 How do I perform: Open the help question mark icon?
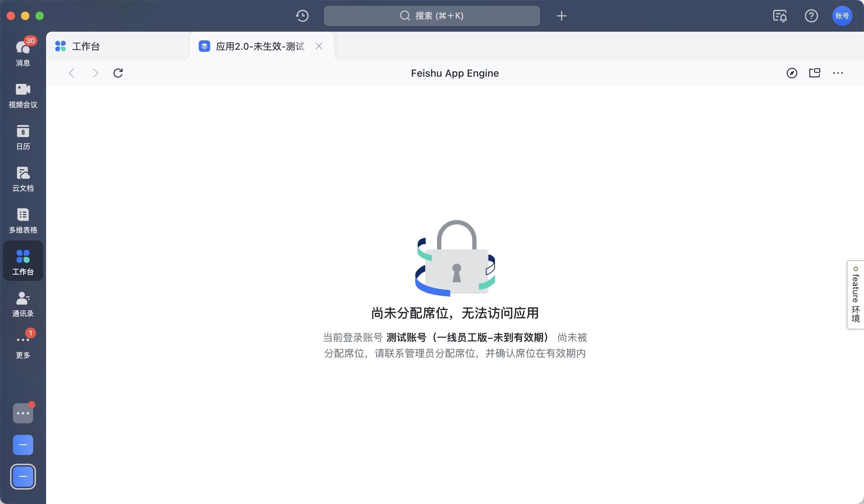click(x=811, y=16)
